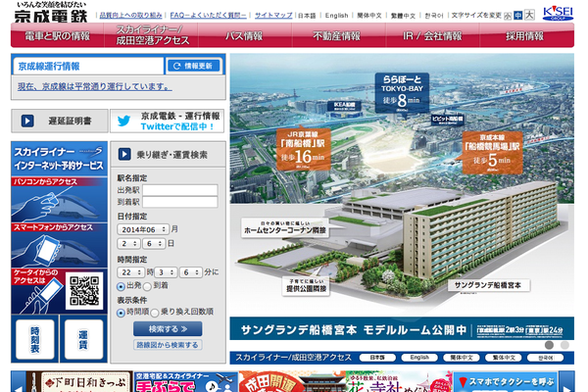Click the 京成線 operating normally status link

click(x=94, y=86)
